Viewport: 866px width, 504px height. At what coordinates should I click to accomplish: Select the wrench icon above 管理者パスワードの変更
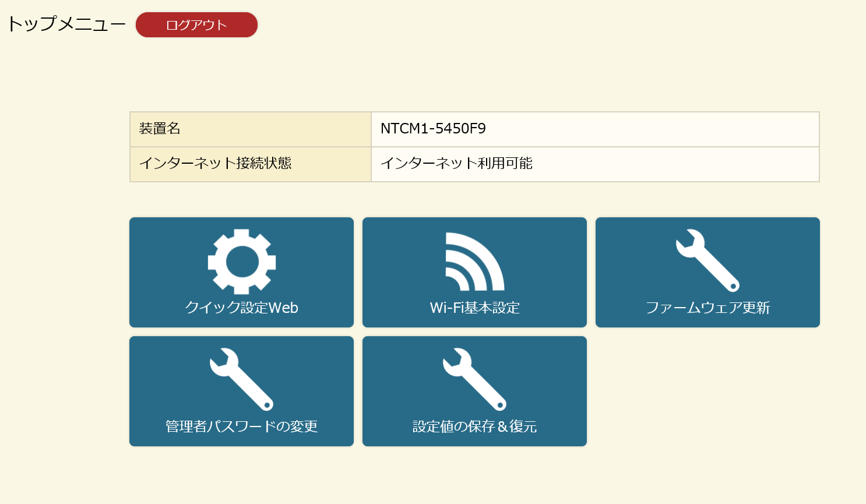pos(241,379)
